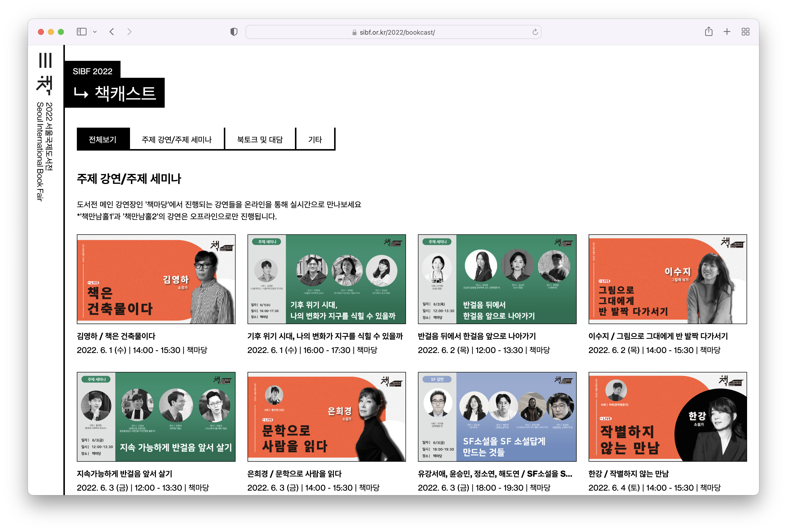Click the 은희경 문학으로 사람을 읽다 thumbnail
Viewport: 787px width, 532px height.
tap(326, 417)
